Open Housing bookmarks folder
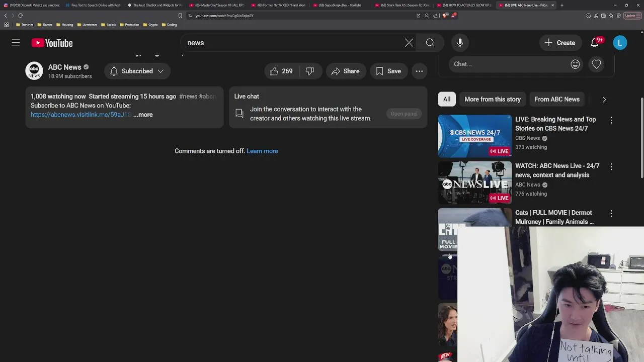644x362 pixels. tap(65, 25)
